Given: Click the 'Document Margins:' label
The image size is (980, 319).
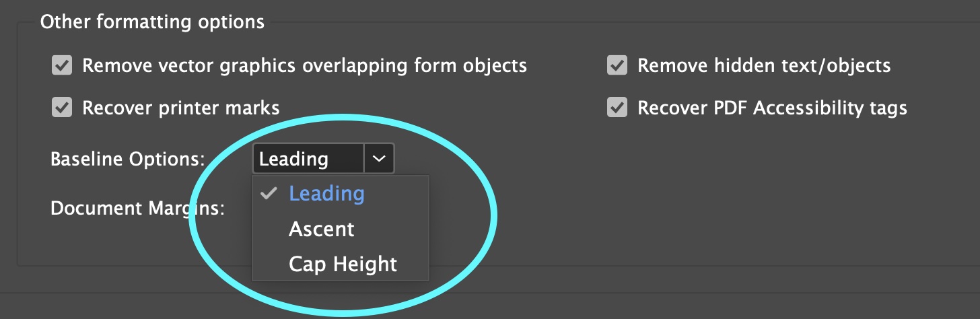Looking at the screenshot, I should pyautogui.click(x=137, y=208).
